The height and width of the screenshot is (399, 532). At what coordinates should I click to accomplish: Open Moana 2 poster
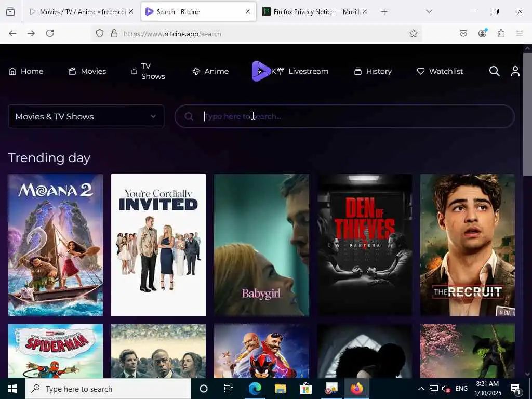pyautogui.click(x=56, y=245)
